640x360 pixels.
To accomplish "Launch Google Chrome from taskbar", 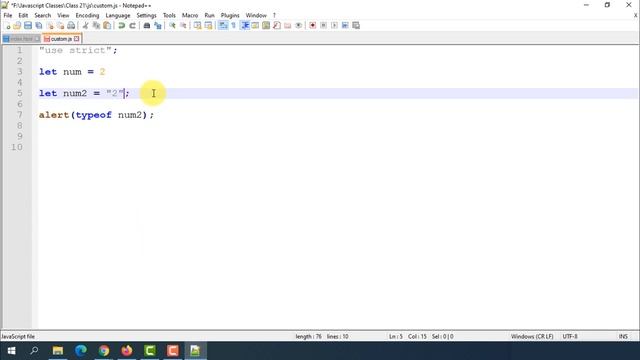I will pyautogui.click(x=104, y=351).
